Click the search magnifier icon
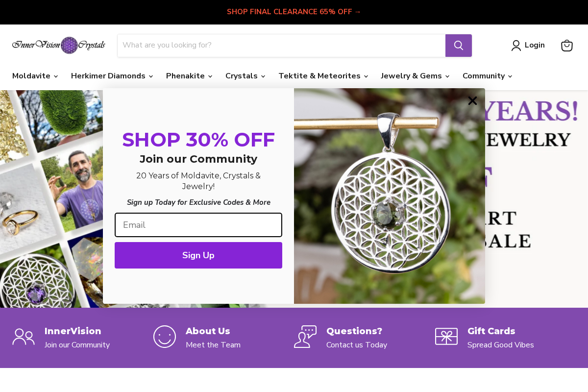The height and width of the screenshot is (392, 588). coord(458,45)
